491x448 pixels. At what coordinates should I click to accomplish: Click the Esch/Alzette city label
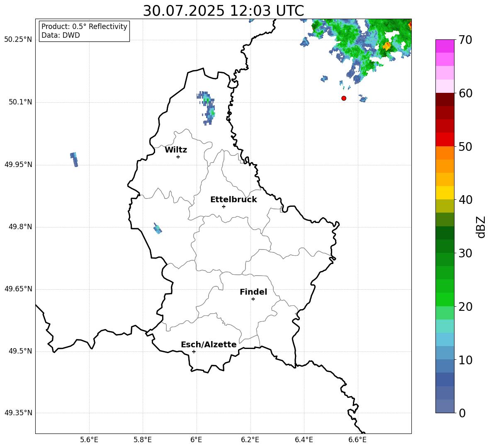pyautogui.click(x=209, y=344)
